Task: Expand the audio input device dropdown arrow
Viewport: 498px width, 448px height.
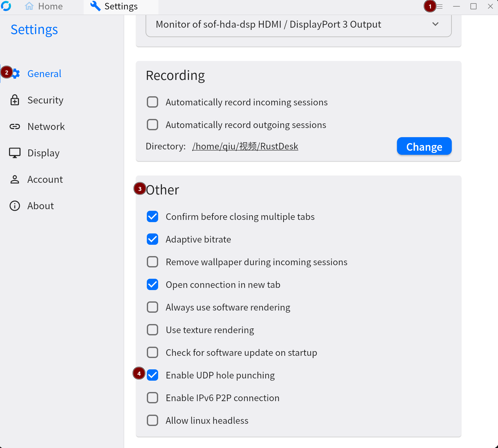Action: pos(435,24)
